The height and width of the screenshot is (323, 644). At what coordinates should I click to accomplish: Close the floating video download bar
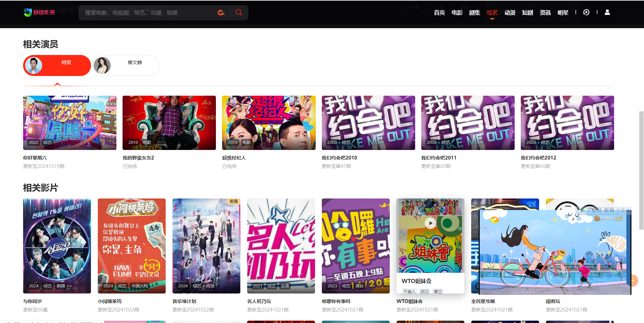coord(628,210)
